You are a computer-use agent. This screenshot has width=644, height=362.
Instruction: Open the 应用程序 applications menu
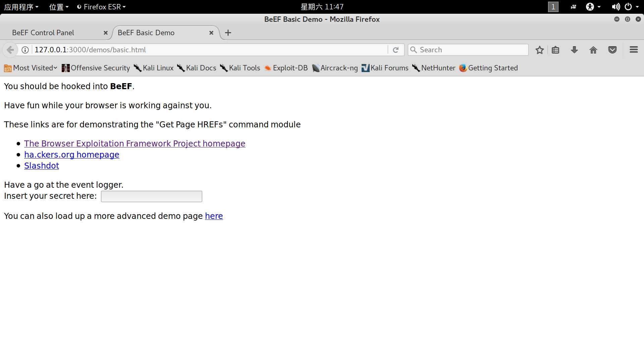[x=21, y=7]
